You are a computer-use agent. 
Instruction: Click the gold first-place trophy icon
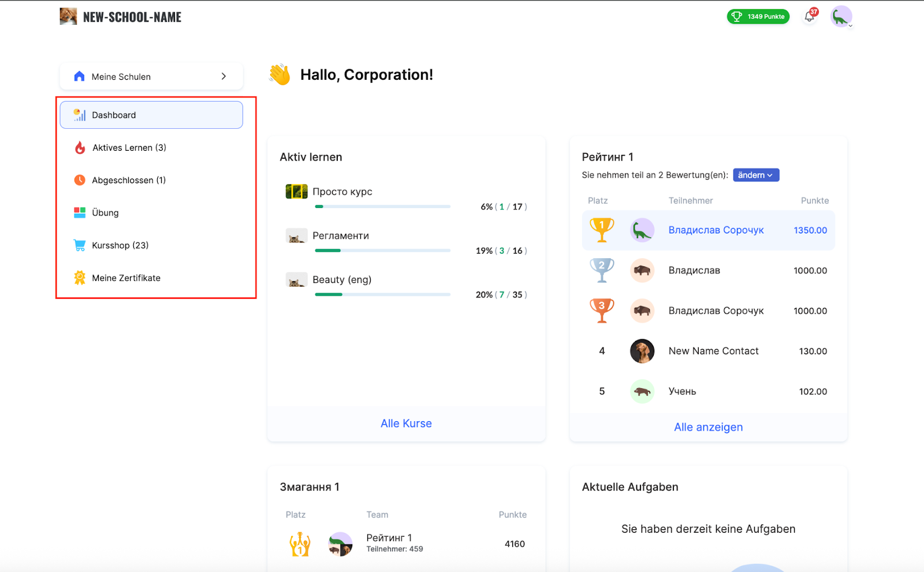(602, 230)
